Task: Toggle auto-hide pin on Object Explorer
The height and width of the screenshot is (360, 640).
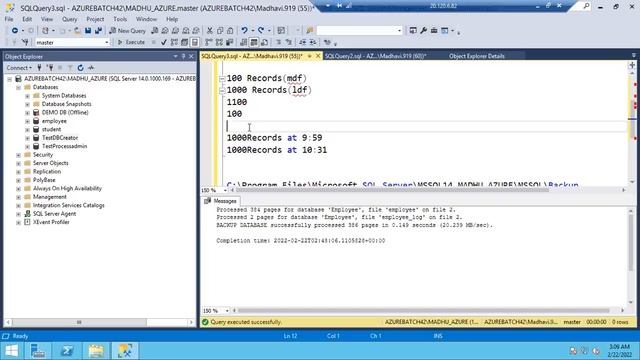Action: point(183,56)
